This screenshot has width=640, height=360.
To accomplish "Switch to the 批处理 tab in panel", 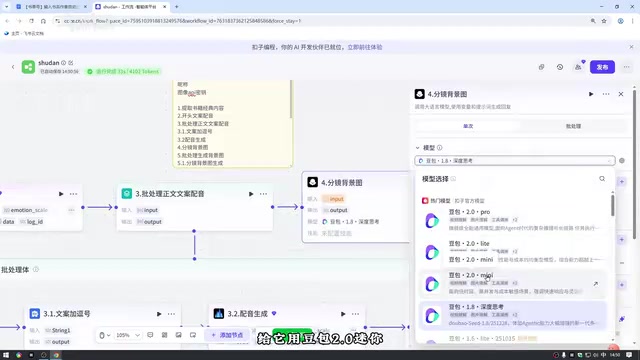I will point(573,126).
